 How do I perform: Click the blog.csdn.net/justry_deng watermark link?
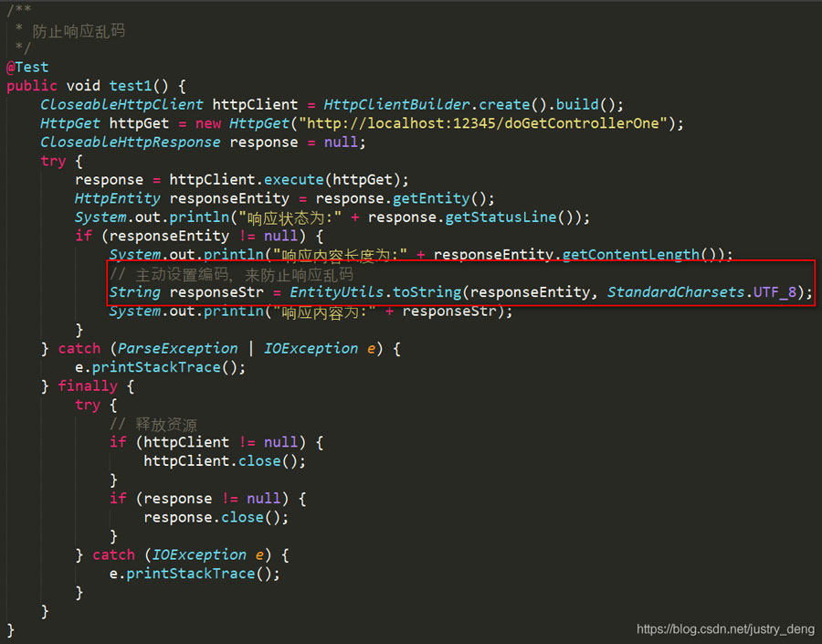725,628
